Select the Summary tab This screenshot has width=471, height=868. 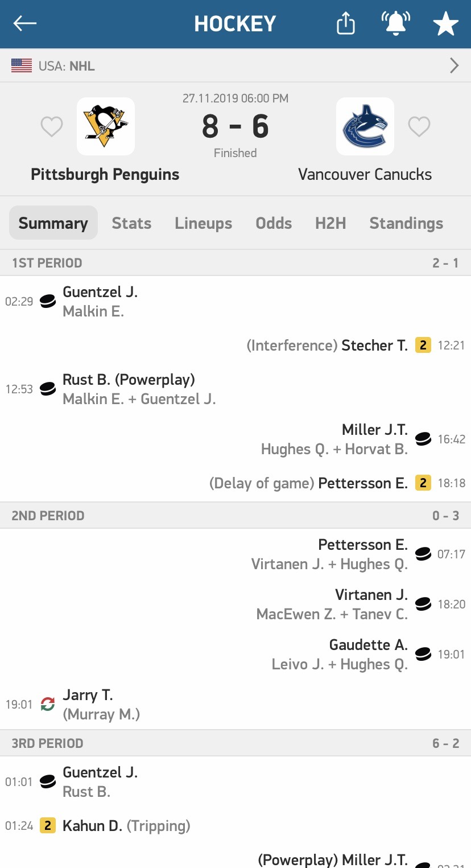(53, 223)
